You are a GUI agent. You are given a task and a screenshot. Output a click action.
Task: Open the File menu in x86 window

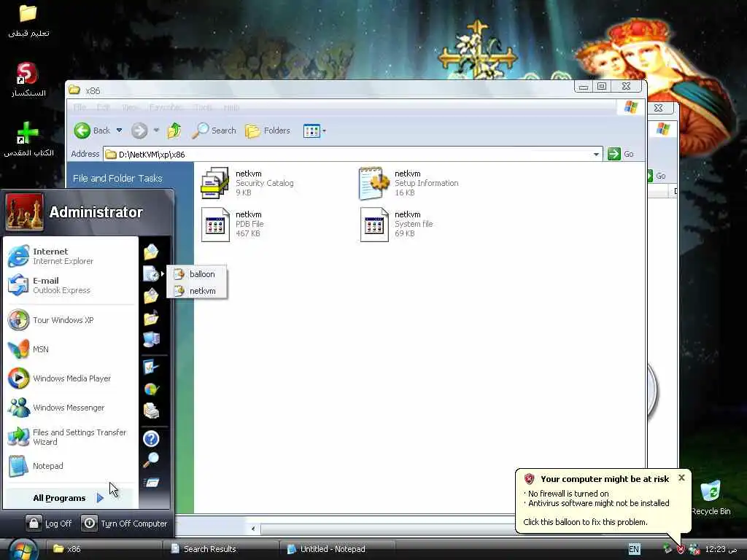coord(80,107)
